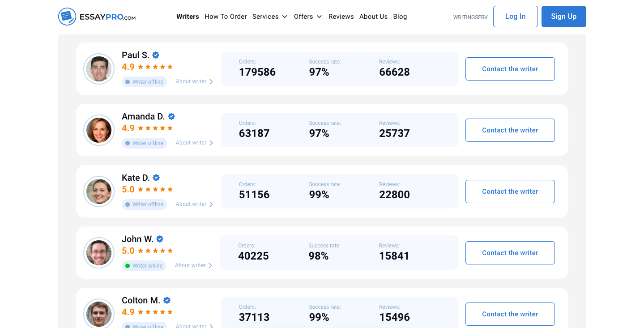Select Kate D.'s avatar picture

coord(99,192)
